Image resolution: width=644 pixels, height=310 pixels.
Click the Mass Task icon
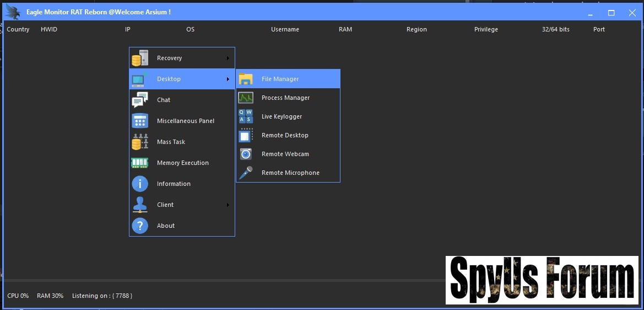click(x=140, y=142)
